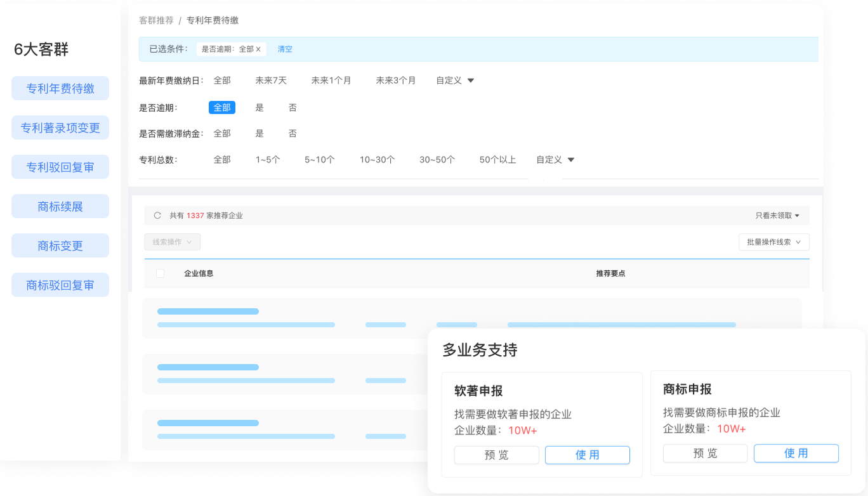Filter payment date by 未来3个月
The width and height of the screenshot is (868, 496).
click(396, 81)
